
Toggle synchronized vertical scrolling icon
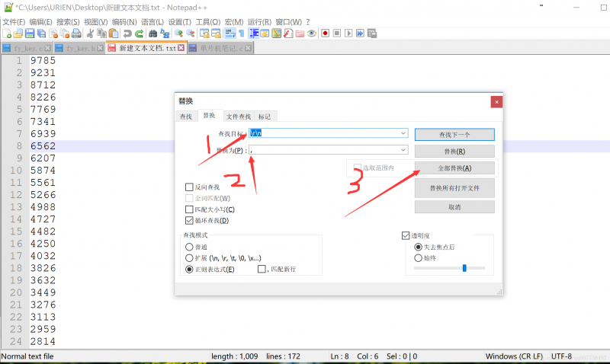coord(204,34)
